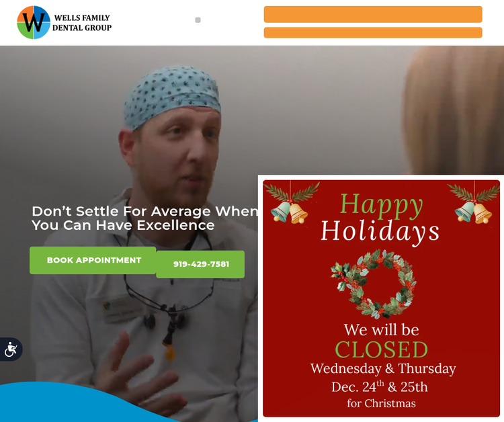Click the 'We will be' text in popup

382,330
